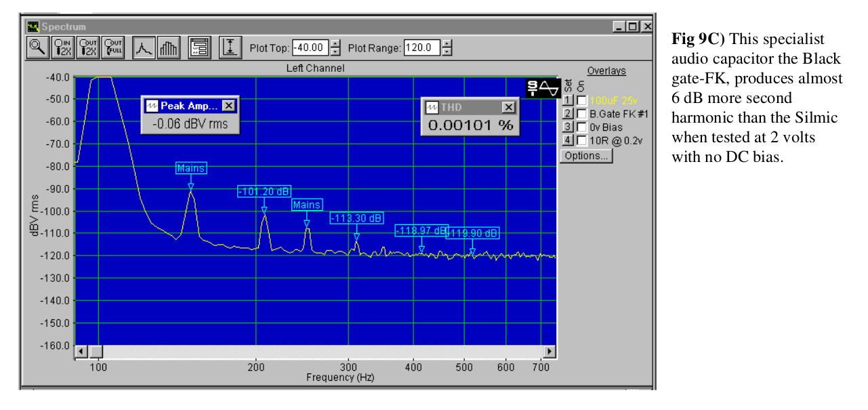Open the measurement windows list icon
Viewport: 868px width, 410px height.
coord(199,47)
